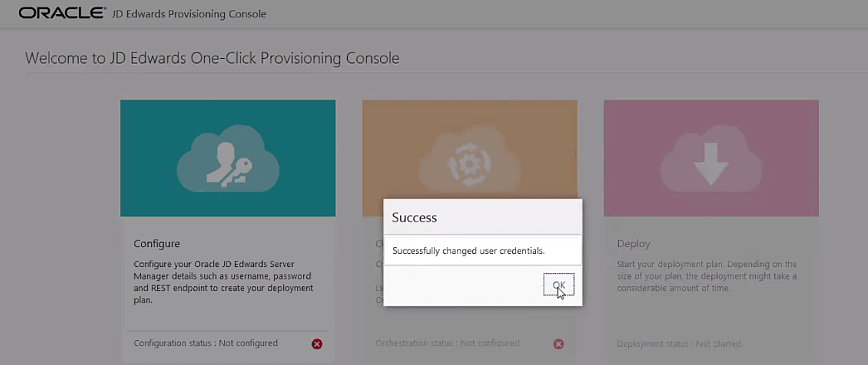Click the Configure card description text

click(x=223, y=282)
